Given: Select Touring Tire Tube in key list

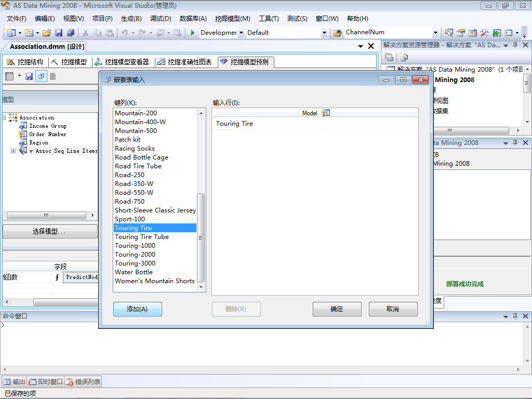Looking at the screenshot, I should pyautogui.click(x=155, y=237).
